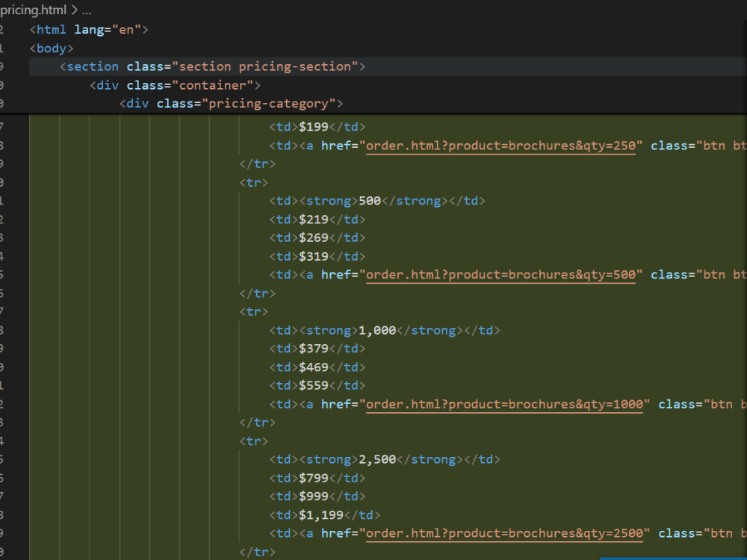The width and height of the screenshot is (747, 560).
Task: Select the sticky body tag line
Action: point(52,49)
